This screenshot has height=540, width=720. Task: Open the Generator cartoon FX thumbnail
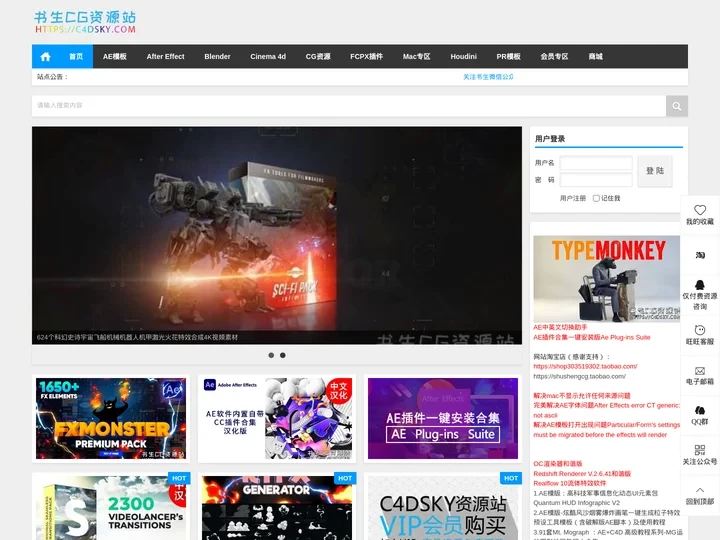point(277,508)
